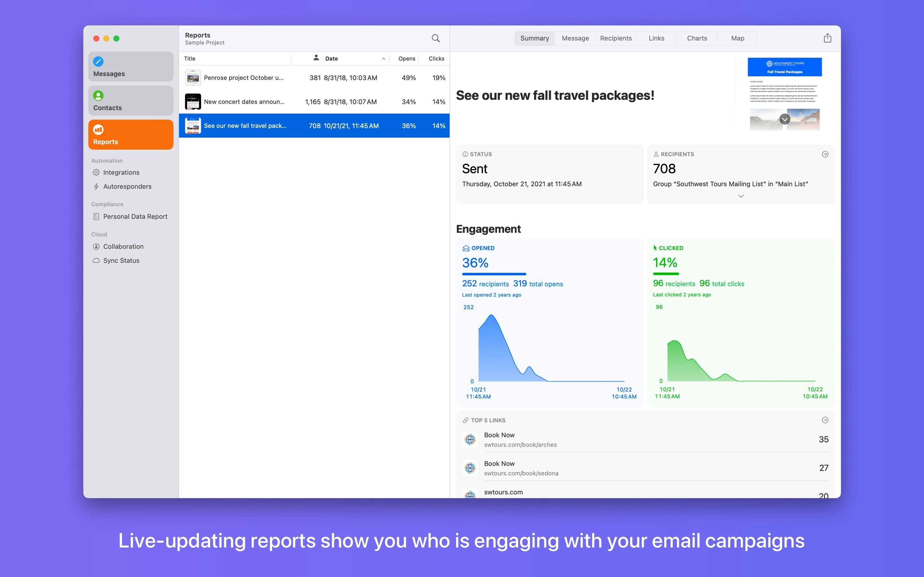This screenshot has width=924, height=577.
Task: Open the full Recipients list arrow
Action: tap(825, 154)
